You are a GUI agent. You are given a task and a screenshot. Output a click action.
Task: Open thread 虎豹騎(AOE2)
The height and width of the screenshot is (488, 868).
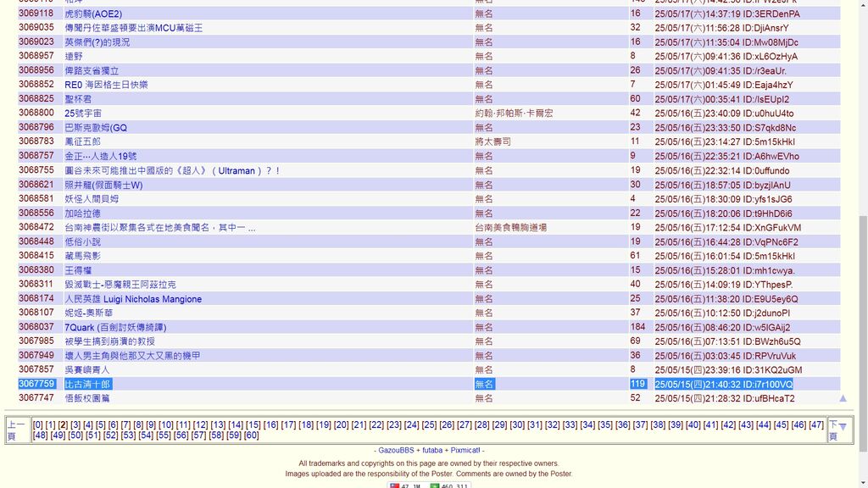tap(93, 14)
